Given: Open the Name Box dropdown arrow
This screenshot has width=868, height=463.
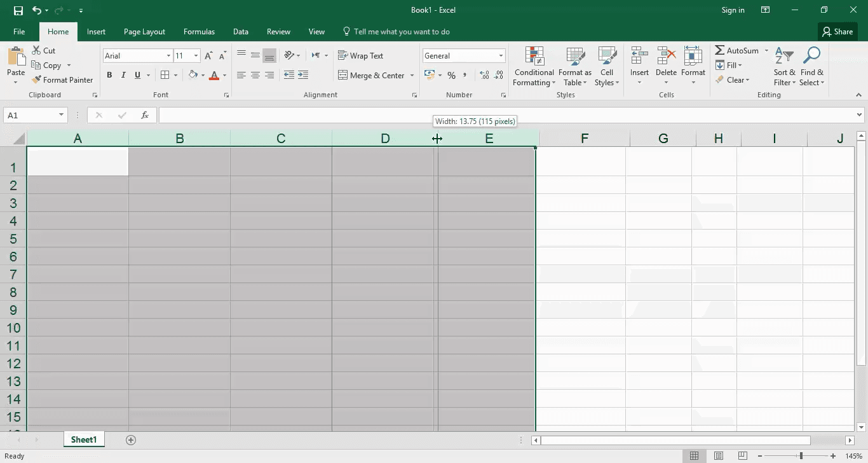Looking at the screenshot, I should 62,115.
